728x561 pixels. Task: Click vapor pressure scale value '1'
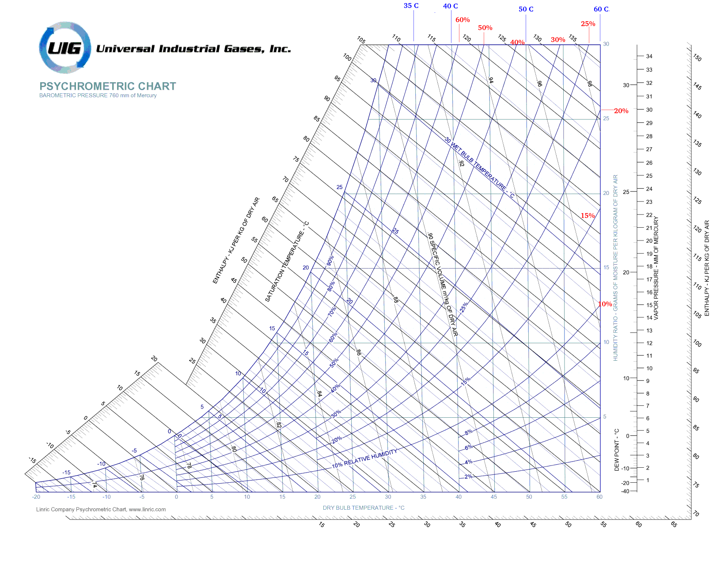[x=648, y=480]
